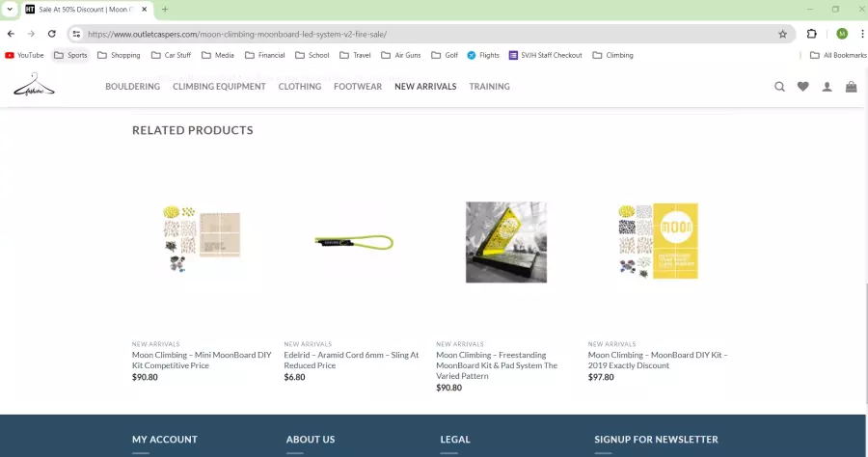Open the TRAINING menu
Screen dimensions: 868x457
(x=489, y=87)
